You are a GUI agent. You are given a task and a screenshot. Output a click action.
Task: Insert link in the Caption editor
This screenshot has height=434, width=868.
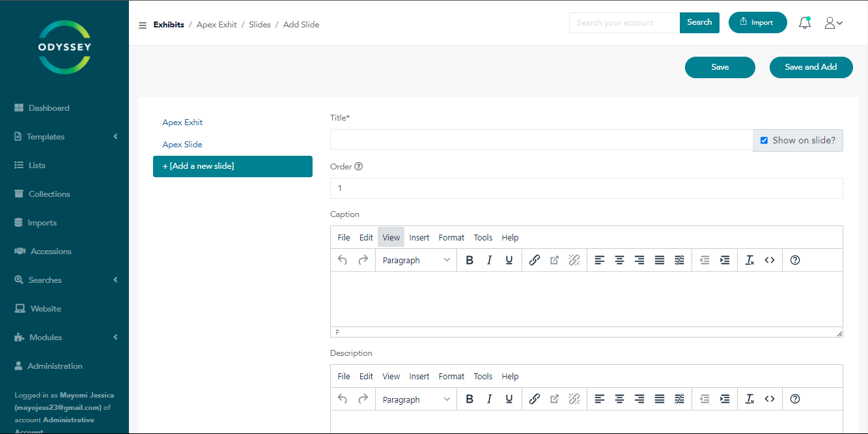pos(535,260)
